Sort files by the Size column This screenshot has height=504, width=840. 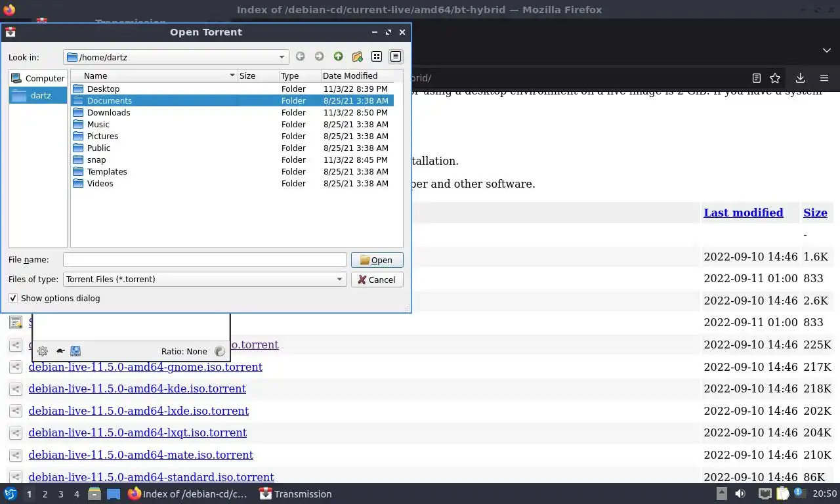click(259, 75)
